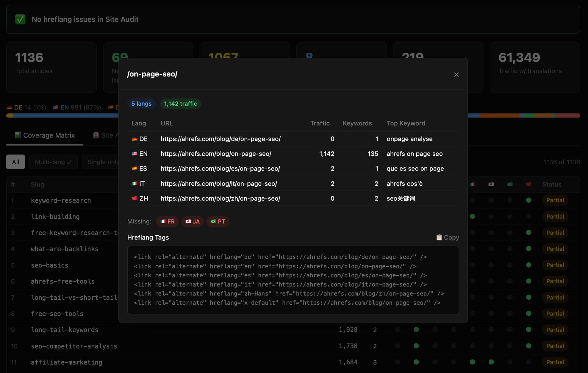This screenshot has height=373, width=588.
Task: Close the /on-page-seo/ dialog
Action: click(456, 75)
